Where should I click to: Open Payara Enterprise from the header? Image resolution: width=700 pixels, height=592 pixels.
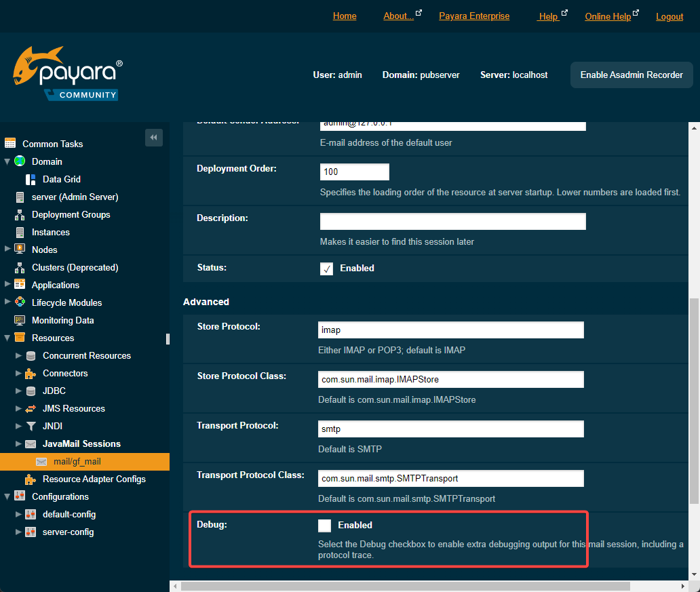474,16
